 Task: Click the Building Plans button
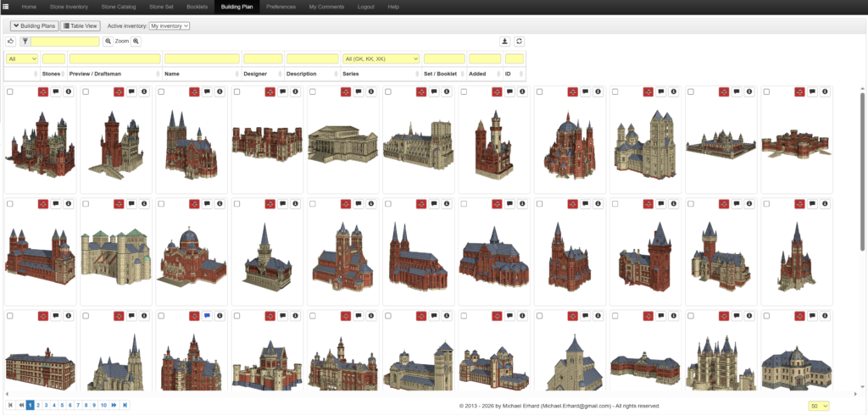click(34, 26)
